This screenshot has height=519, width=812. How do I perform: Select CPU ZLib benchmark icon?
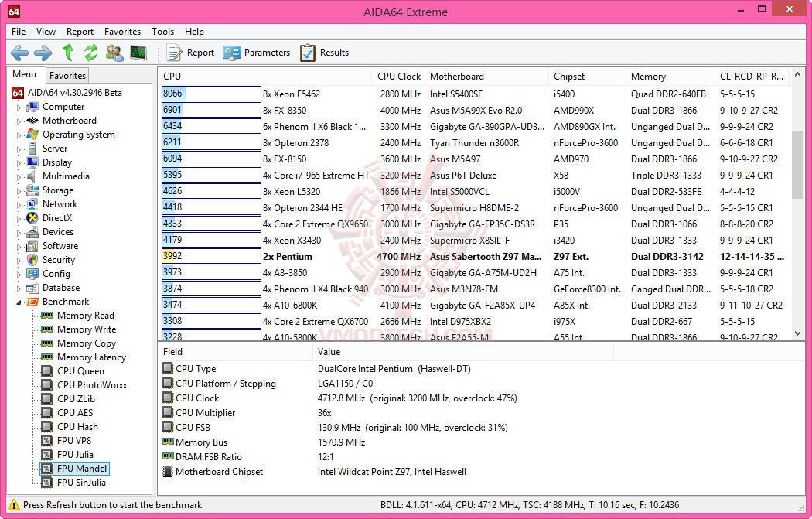tap(47, 399)
